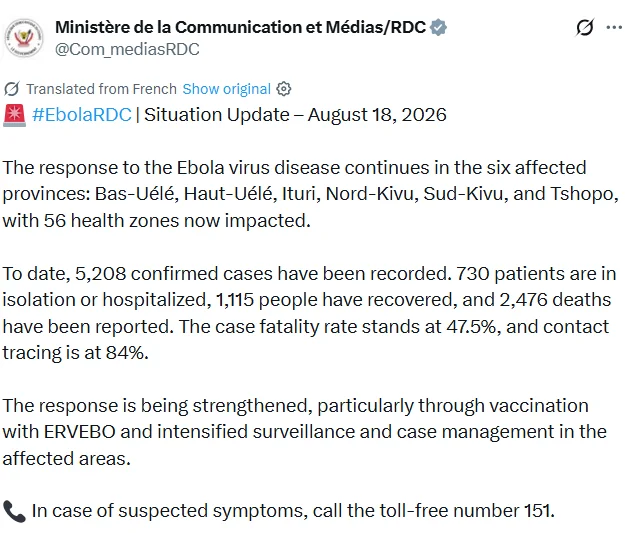Screen dimensions: 629x533
Task: Open the #EbolaRDC hashtag
Action: [82, 115]
